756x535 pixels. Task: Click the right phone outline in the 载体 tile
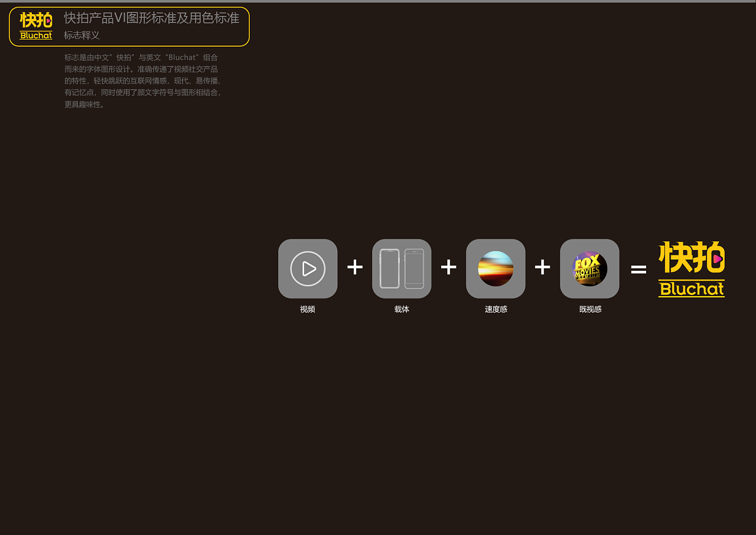point(414,268)
